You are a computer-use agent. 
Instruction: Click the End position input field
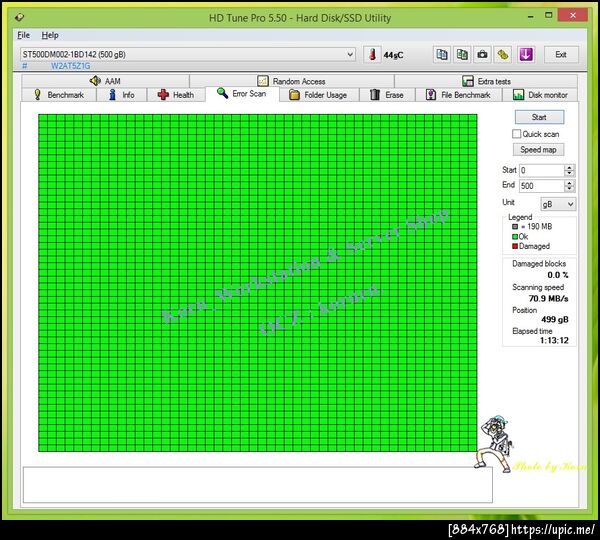click(x=541, y=186)
